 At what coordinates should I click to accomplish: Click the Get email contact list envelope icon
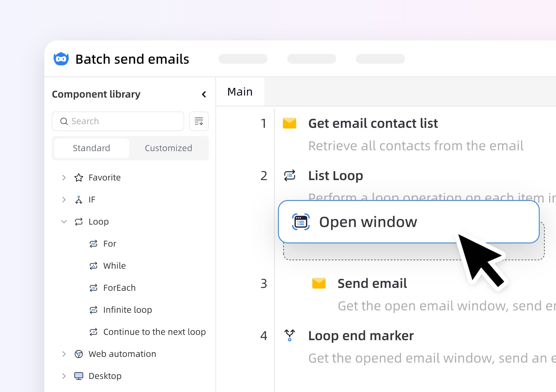tap(289, 123)
